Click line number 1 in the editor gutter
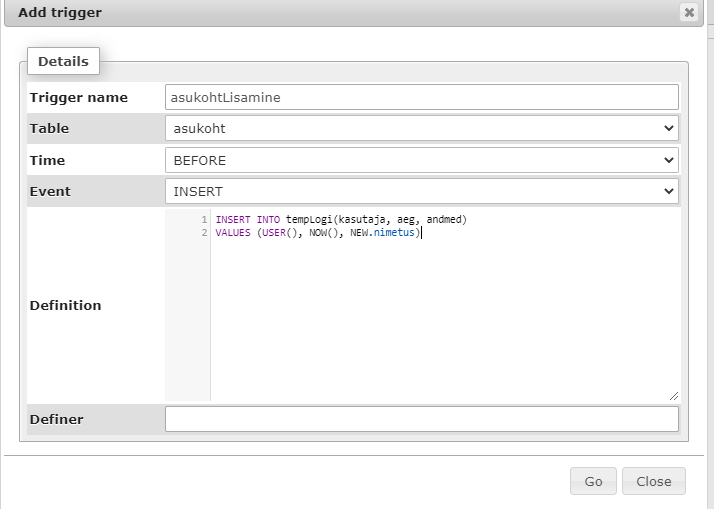 (x=204, y=219)
